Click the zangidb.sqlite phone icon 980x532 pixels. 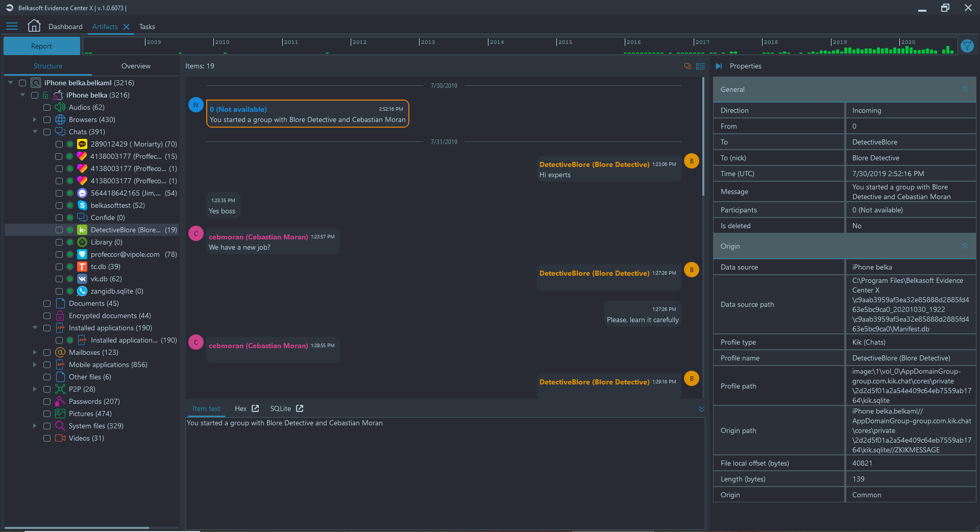coord(82,291)
